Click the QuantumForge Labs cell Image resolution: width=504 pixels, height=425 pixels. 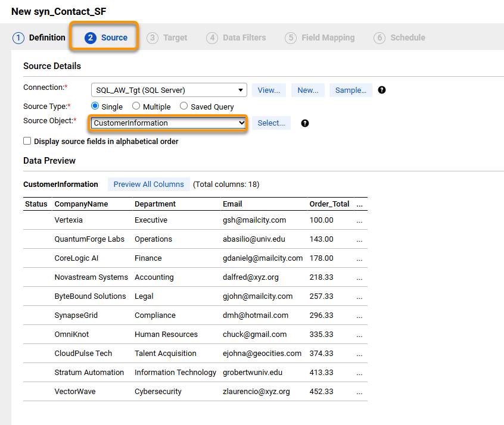[89, 239]
